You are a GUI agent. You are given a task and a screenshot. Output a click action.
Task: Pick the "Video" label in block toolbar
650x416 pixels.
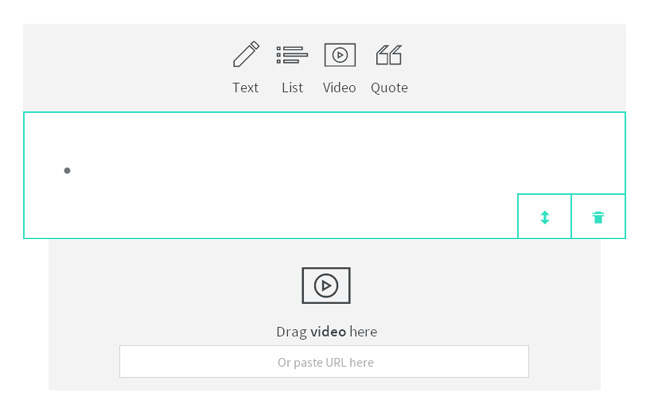pyautogui.click(x=340, y=88)
